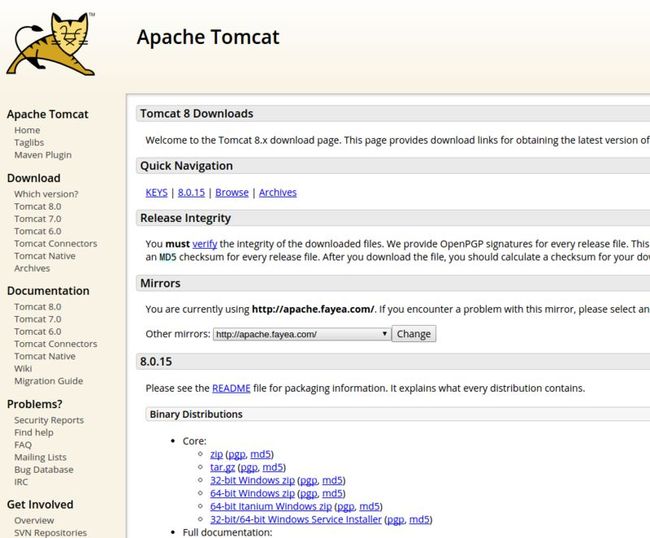Select Tomcat 6.0 under Download

(x=37, y=231)
